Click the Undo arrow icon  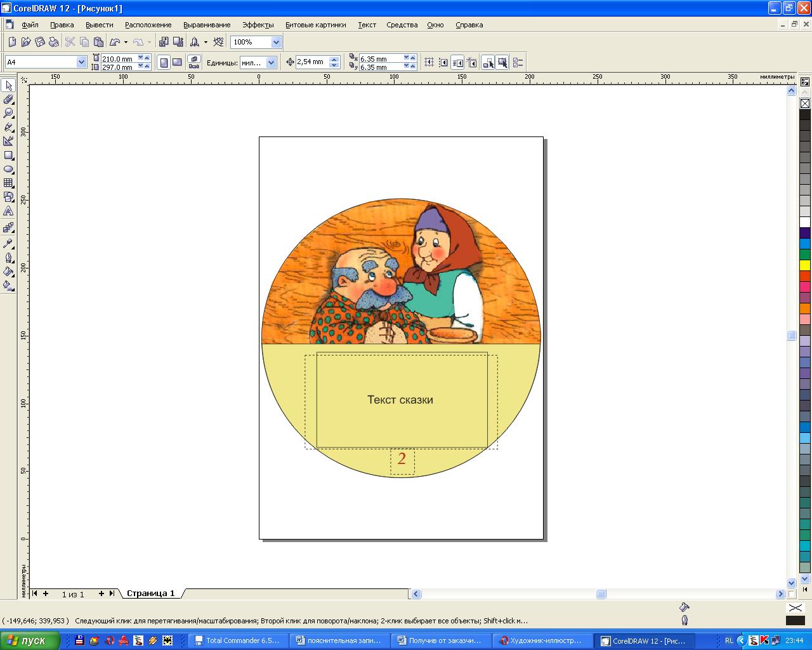(115, 42)
